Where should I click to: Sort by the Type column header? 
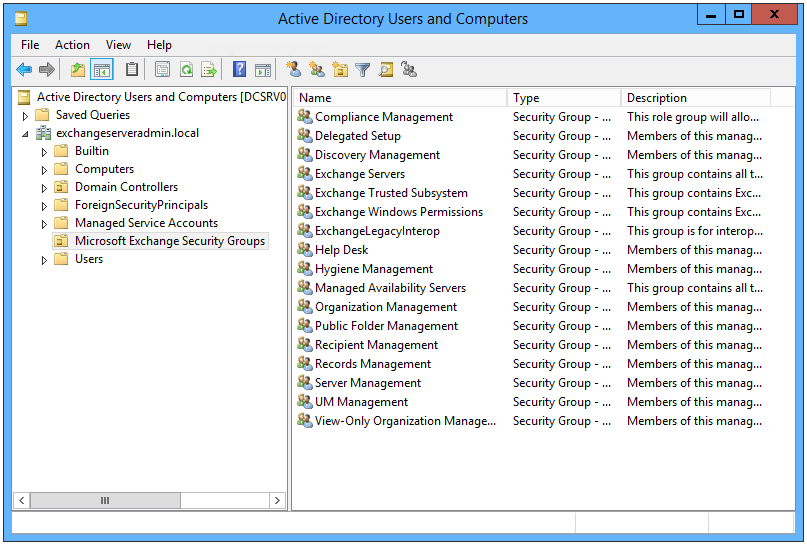564,98
